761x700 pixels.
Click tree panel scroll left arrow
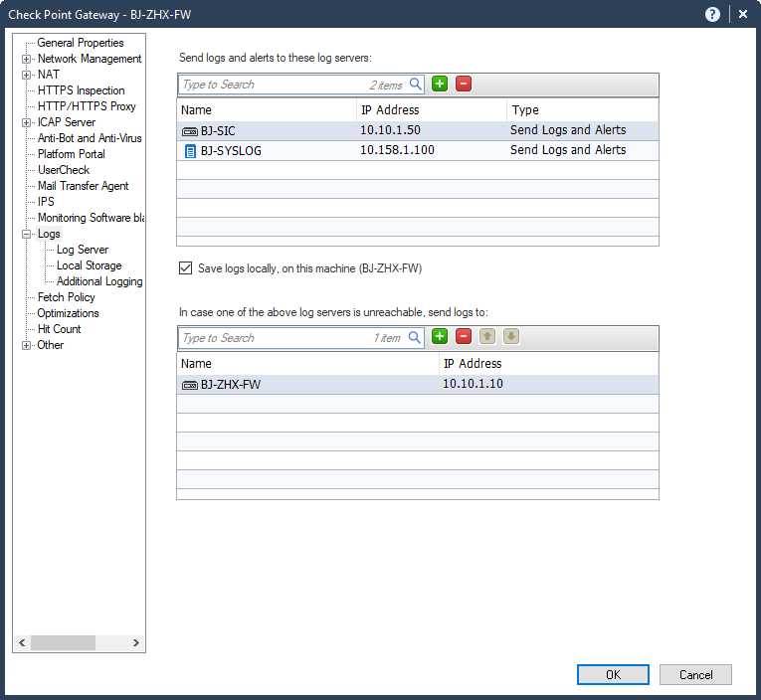(x=22, y=642)
